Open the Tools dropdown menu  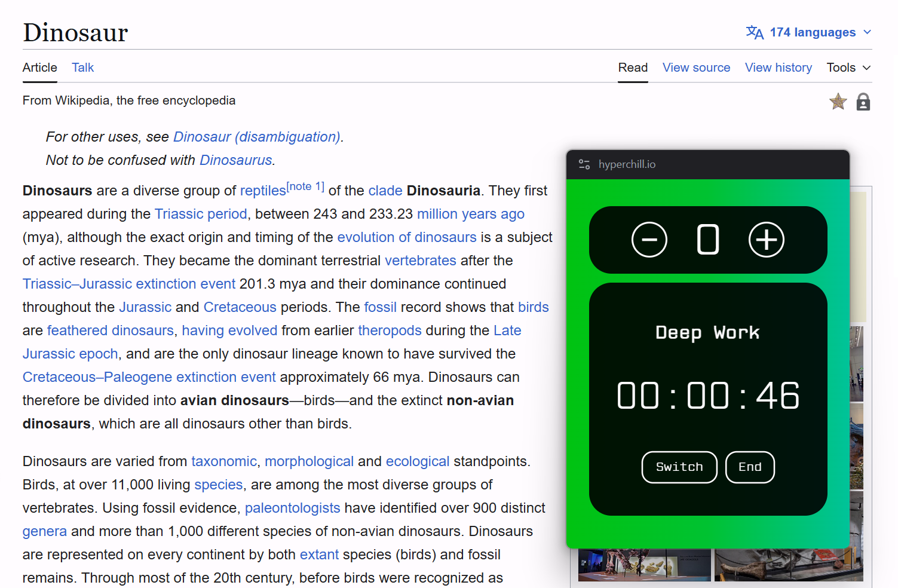[x=848, y=68]
